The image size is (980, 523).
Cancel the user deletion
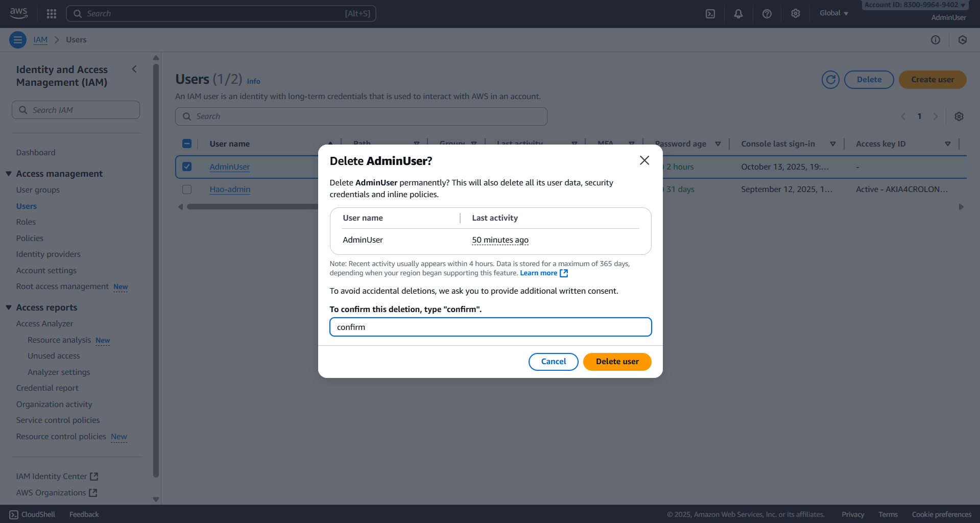553,362
